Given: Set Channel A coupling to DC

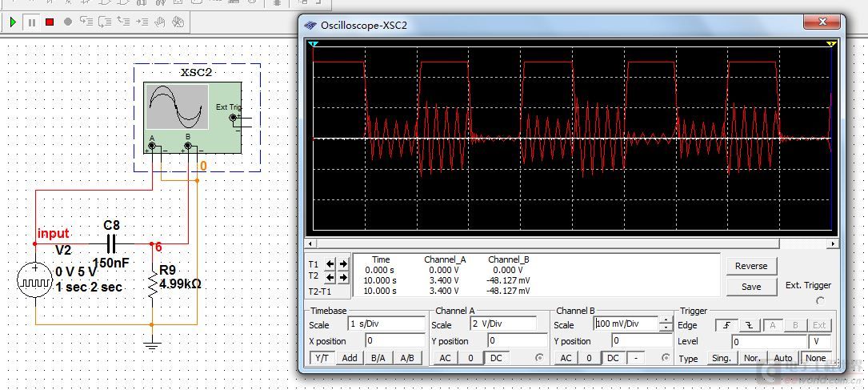Looking at the screenshot, I should click(496, 358).
